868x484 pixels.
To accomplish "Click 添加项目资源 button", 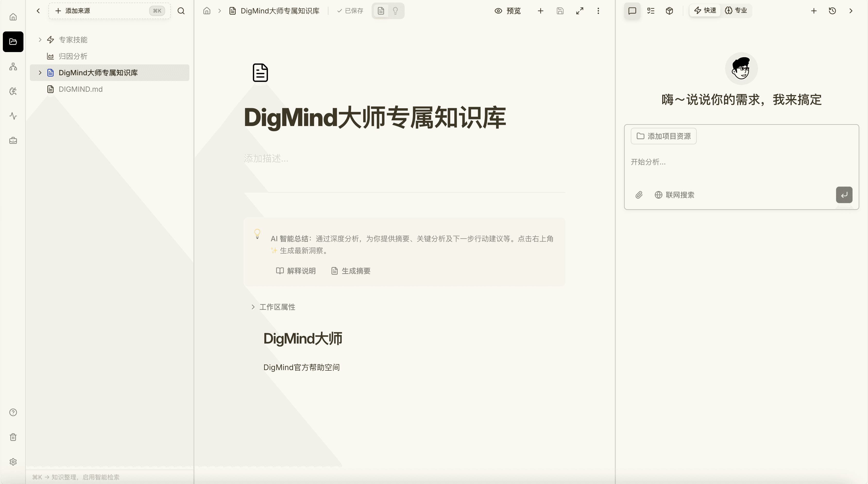I will pos(663,136).
